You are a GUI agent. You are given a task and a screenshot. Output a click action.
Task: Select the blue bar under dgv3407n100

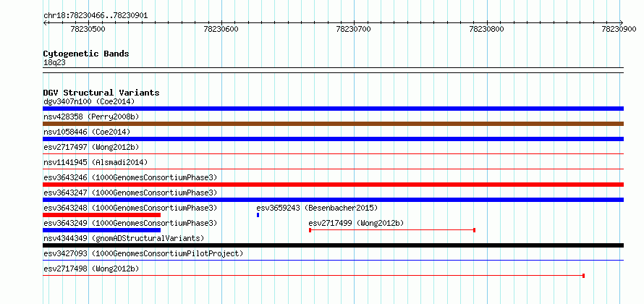[333, 109]
